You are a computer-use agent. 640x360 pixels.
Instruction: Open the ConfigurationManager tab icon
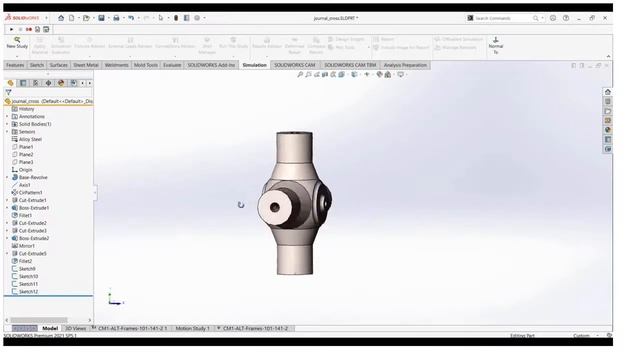(x=36, y=83)
